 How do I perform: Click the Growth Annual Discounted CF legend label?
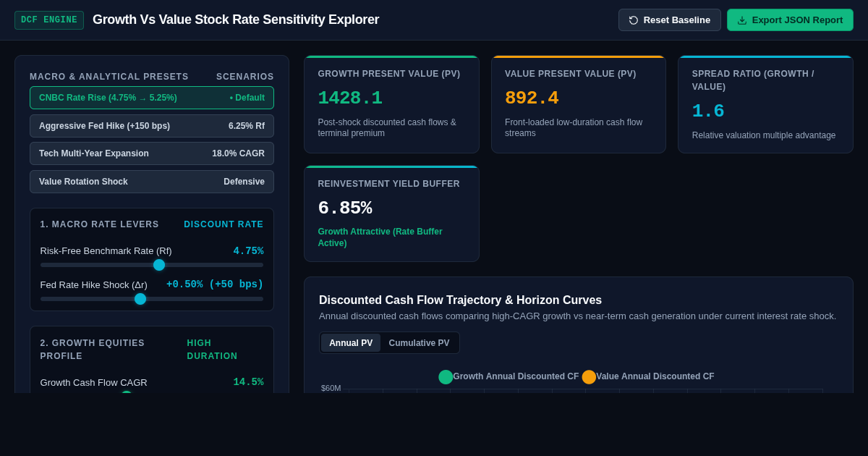tap(516, 376)
